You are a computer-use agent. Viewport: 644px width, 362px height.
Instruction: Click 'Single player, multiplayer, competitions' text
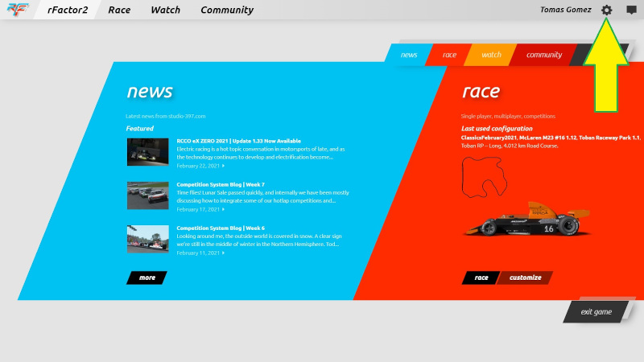pyautogui.click(x=508, y=116)
